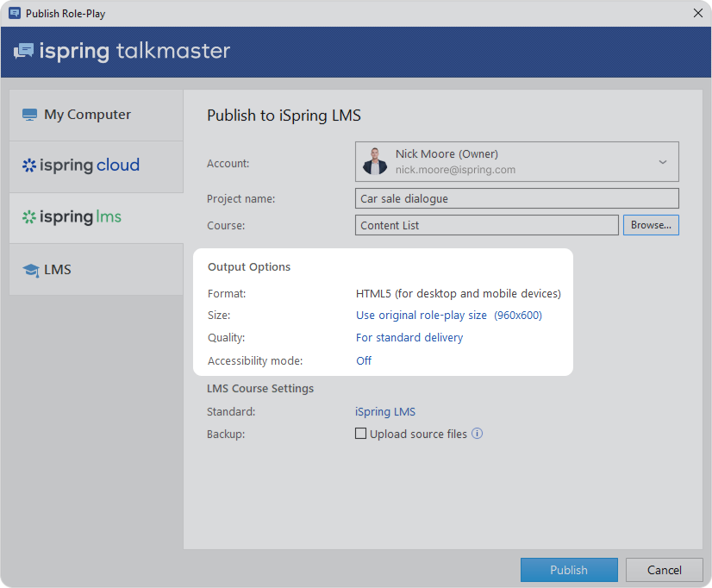This screenshot has height=588, width=712.
Task: Click Nick Moore's profile photo
Action: [x=375, y=162]
